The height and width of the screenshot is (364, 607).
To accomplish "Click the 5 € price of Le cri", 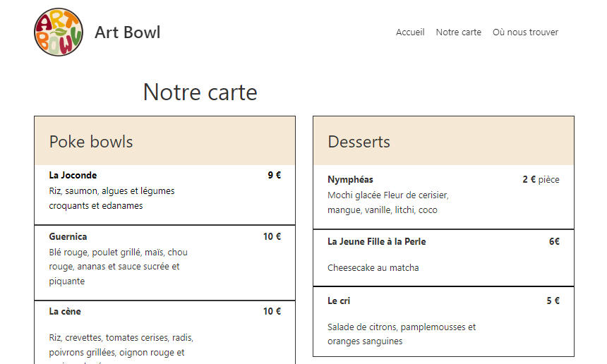I will tap(553, 301).
